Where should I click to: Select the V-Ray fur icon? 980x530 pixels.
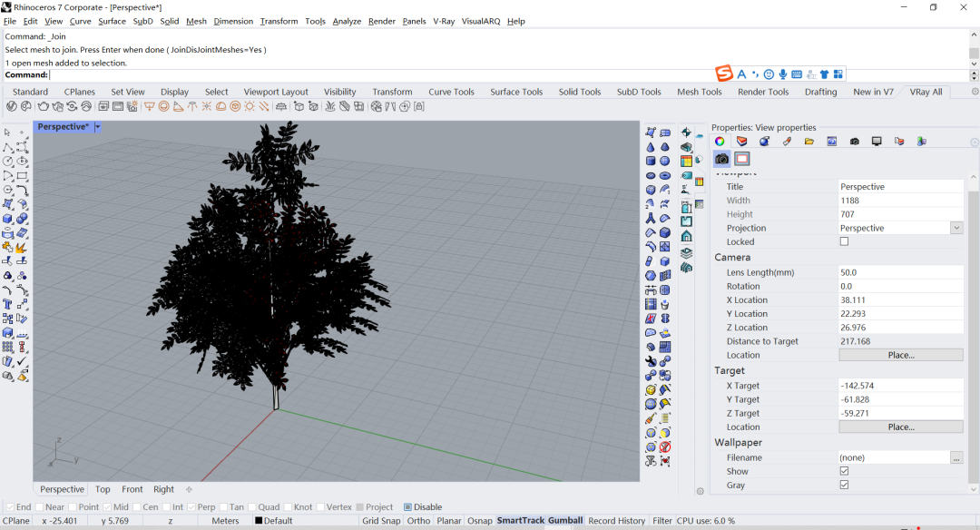point(330,106)
